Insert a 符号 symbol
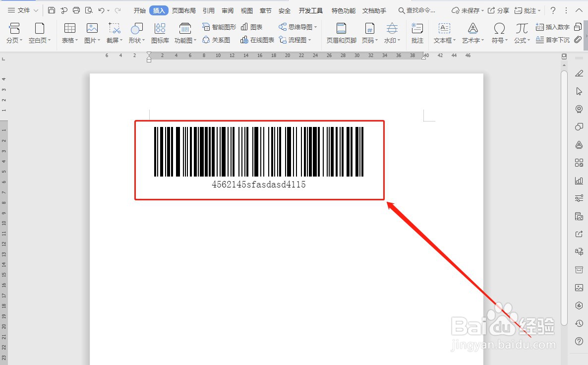This screenshot has width=588, height=365. pos(499,33)
